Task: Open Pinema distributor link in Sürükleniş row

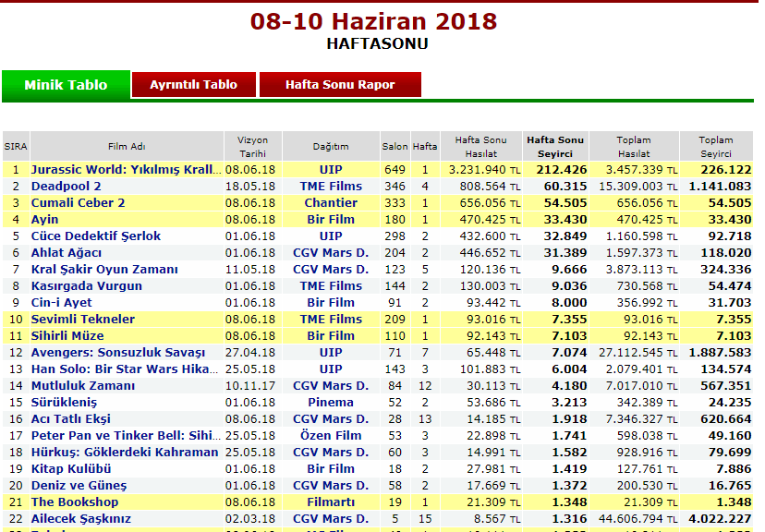Action: tap(331, 403)
